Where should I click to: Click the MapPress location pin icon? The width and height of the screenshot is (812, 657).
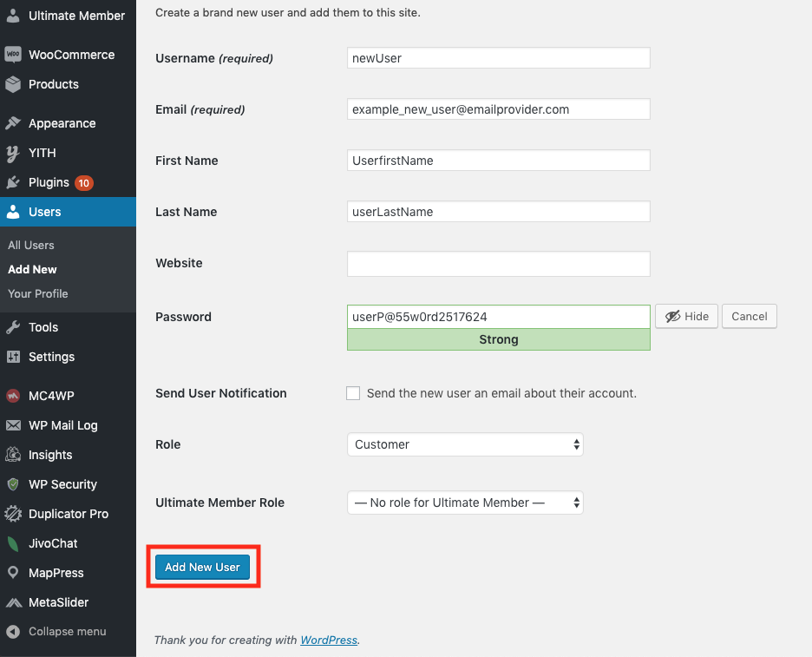pyautogui.click(x=13, y=573)
